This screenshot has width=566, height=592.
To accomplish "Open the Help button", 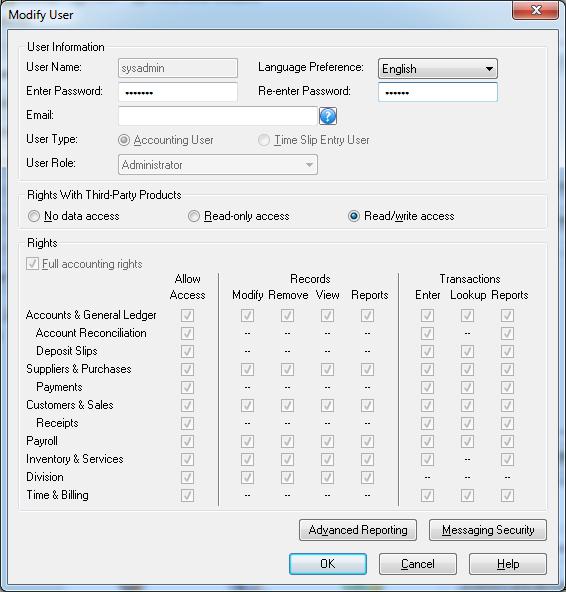I will coord(508,564).
